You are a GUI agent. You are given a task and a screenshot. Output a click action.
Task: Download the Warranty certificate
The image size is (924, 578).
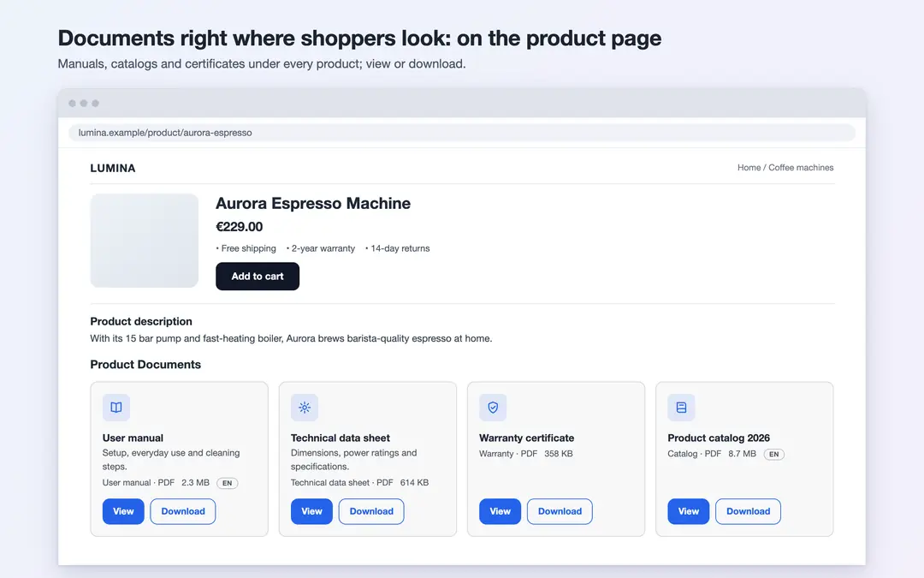click(560, 511)
